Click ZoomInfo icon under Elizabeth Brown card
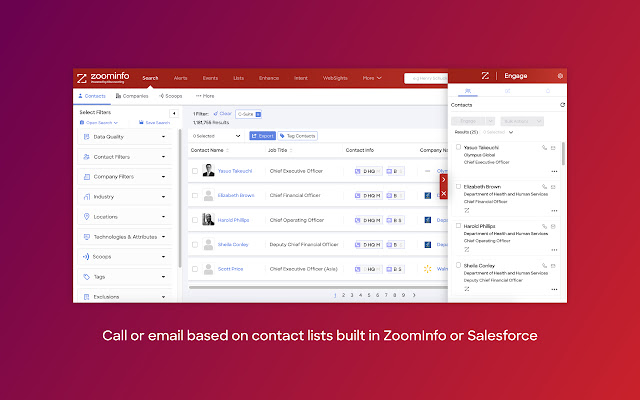Screen dimensions: 640x400 (x=467, y=210)
